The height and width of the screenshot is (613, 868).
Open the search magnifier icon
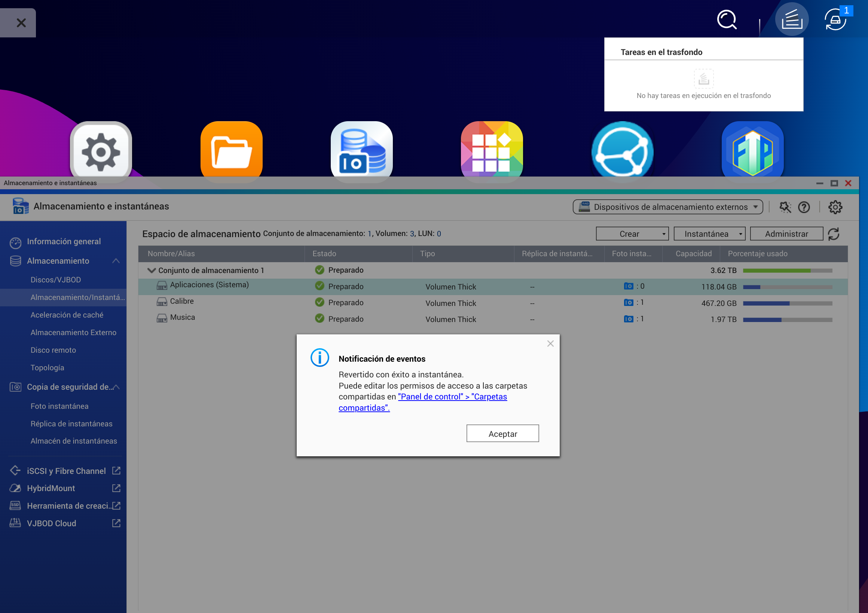click(727, 20)
